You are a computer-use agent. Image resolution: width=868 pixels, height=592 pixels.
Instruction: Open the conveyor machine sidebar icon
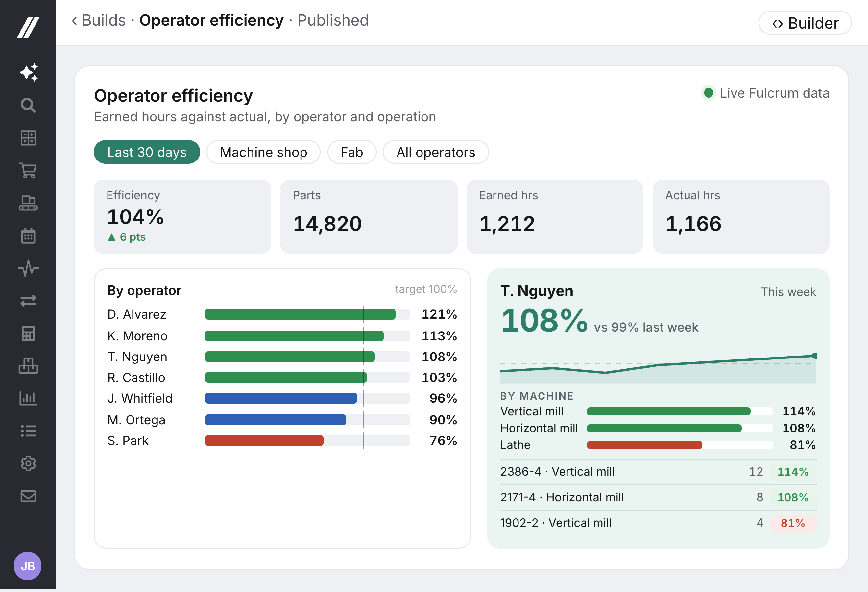click(28, 203)
